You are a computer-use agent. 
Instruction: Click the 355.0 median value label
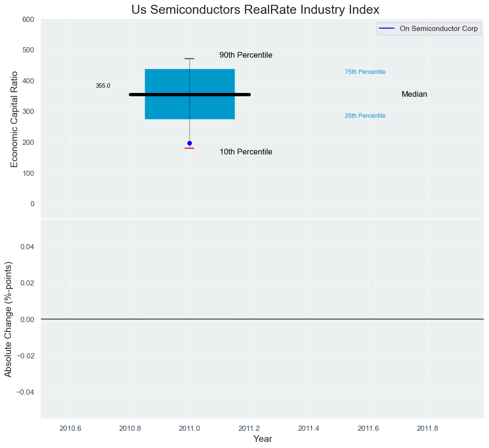tap(103, 86)
